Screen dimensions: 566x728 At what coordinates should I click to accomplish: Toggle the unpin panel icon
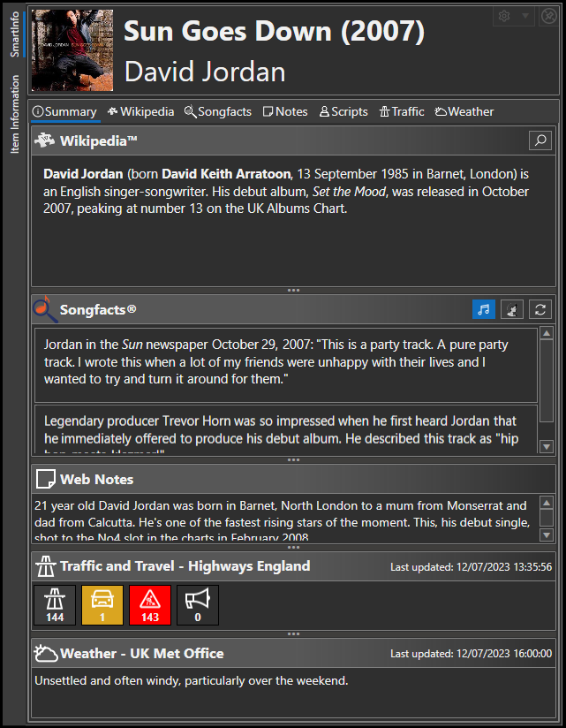pyautogui.click(x=548, y=16)
